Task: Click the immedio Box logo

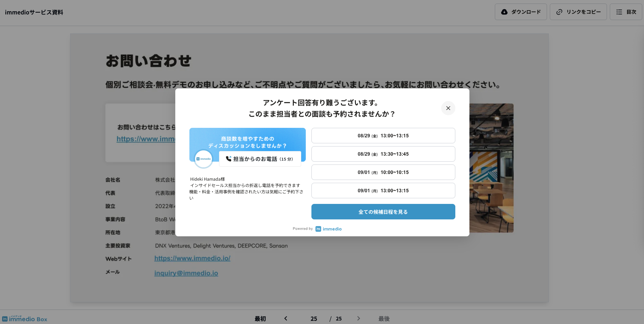Action: coord(25,319)
